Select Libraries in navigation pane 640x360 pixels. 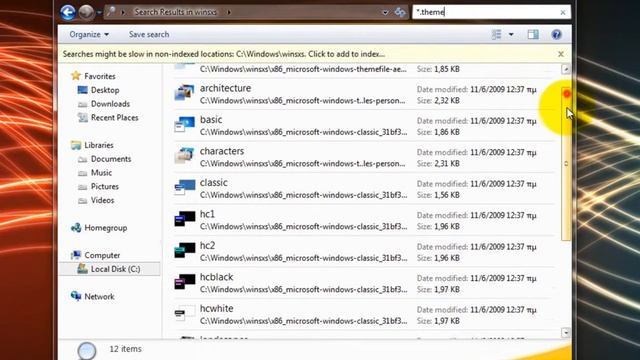point(99,145)
